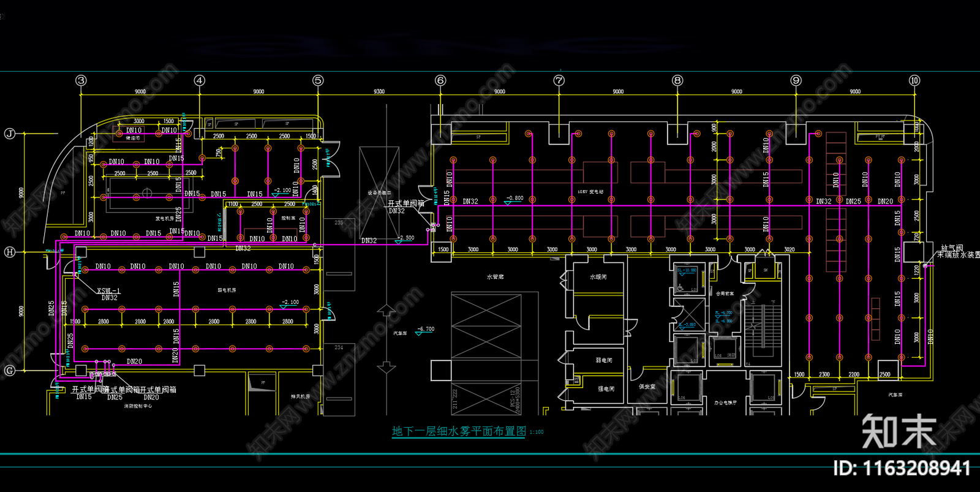Select the 合用前室 label
This screenshot has height=492, width=980.
pos(725,293)
